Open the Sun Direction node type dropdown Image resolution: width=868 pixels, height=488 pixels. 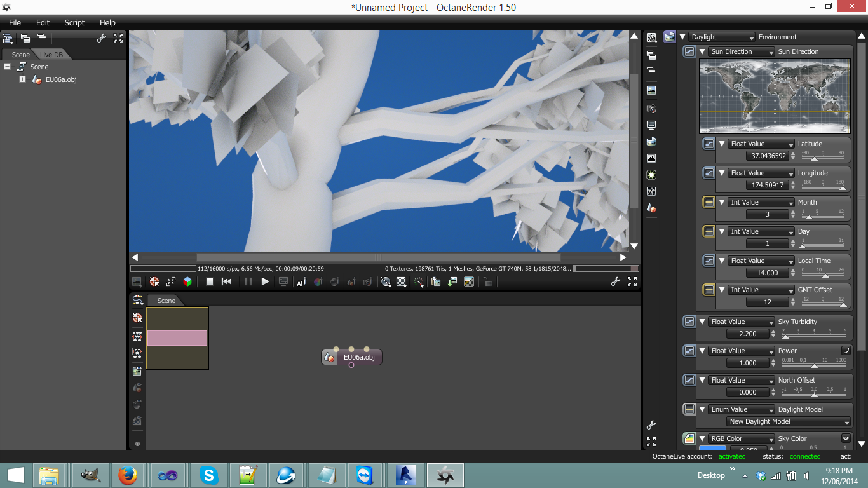tap(742, 52)
